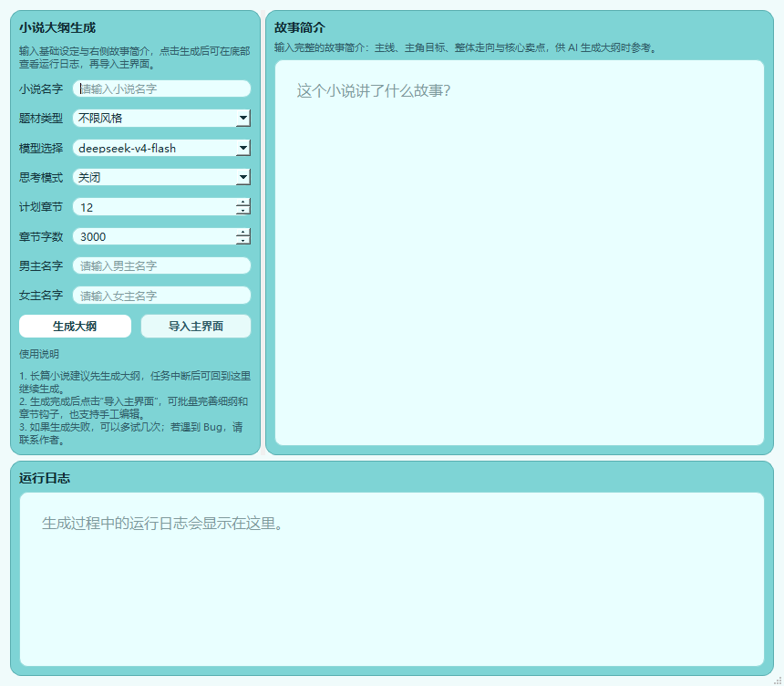Click the resize grip at bottom-right corner
Screen dimensions: 784x686
click(x=778, y=680)
